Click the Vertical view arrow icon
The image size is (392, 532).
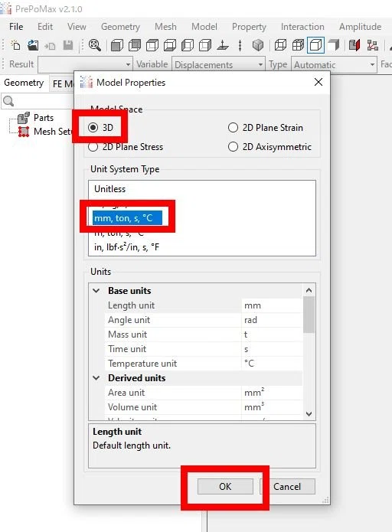click(x=240, y=45)
